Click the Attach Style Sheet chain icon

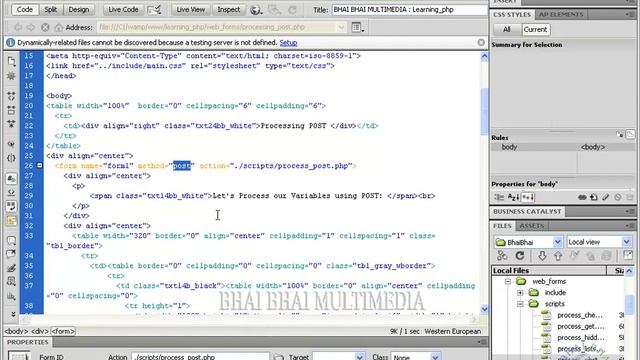click(582, 197)
